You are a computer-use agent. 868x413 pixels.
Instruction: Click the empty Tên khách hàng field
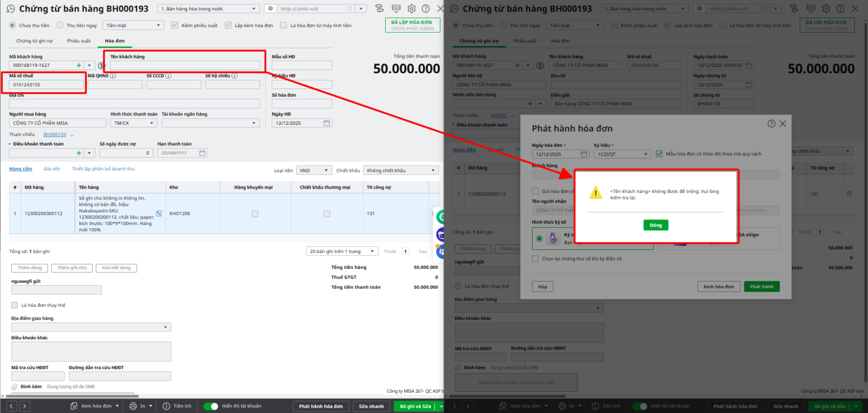(184, 66)
